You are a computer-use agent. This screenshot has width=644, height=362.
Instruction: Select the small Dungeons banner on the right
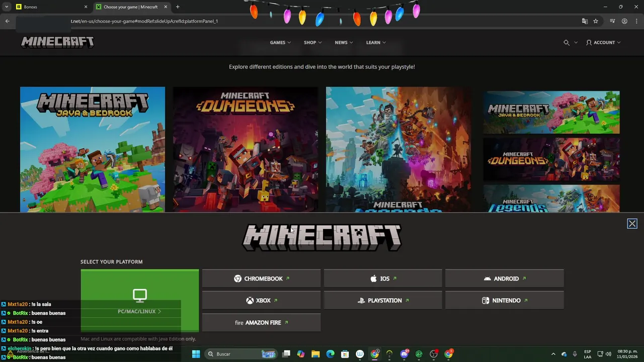pos(551,159)
